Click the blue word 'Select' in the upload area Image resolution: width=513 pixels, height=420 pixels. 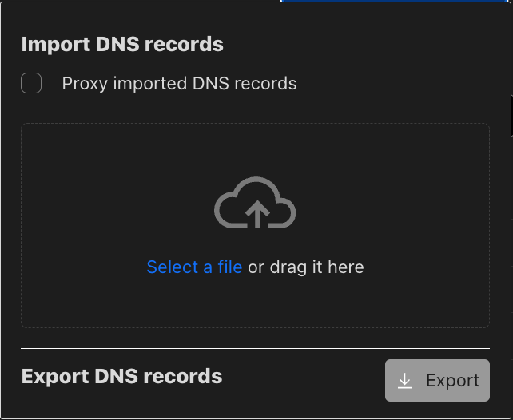click(173, 267)
